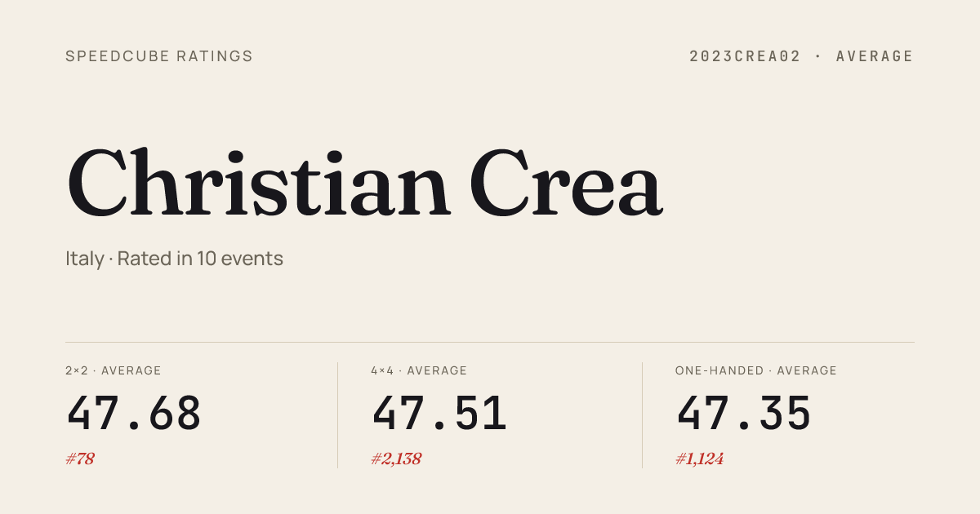
Task: Click the 2023CREA02 competitor ID
Action: [x=745, y=56]
